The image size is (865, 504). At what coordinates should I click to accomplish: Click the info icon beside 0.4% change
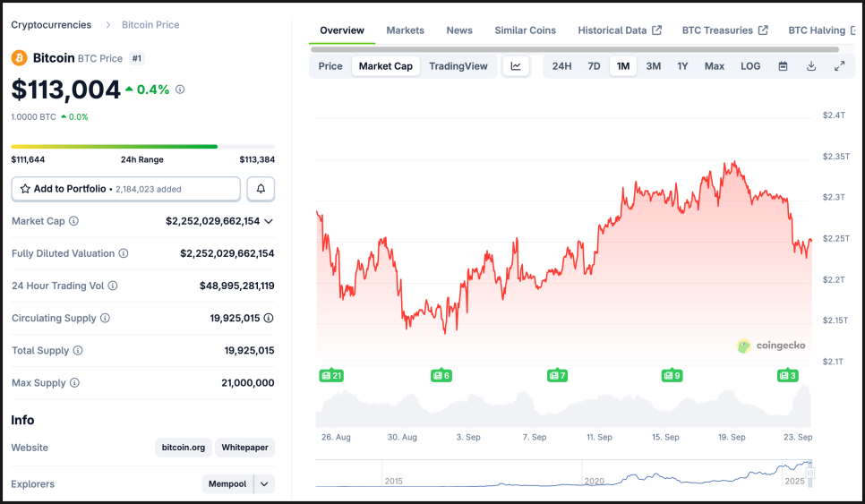pyautogui.click(x=180, y=90)
